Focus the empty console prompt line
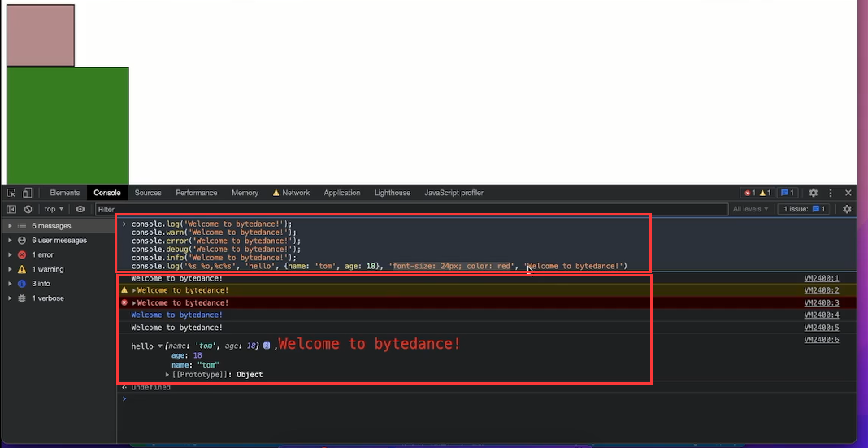Image resolution: width=868 pixels, height=448 pixels. pos(487,398)
